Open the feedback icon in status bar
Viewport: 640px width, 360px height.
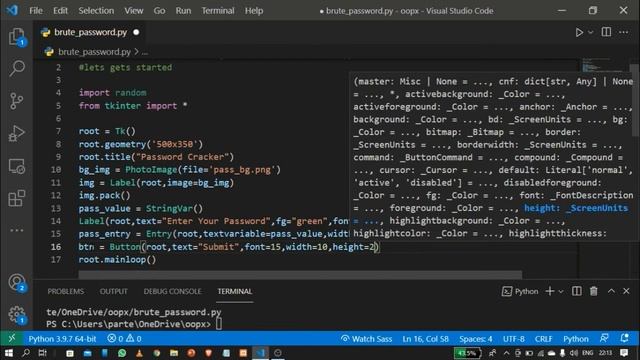604,338
